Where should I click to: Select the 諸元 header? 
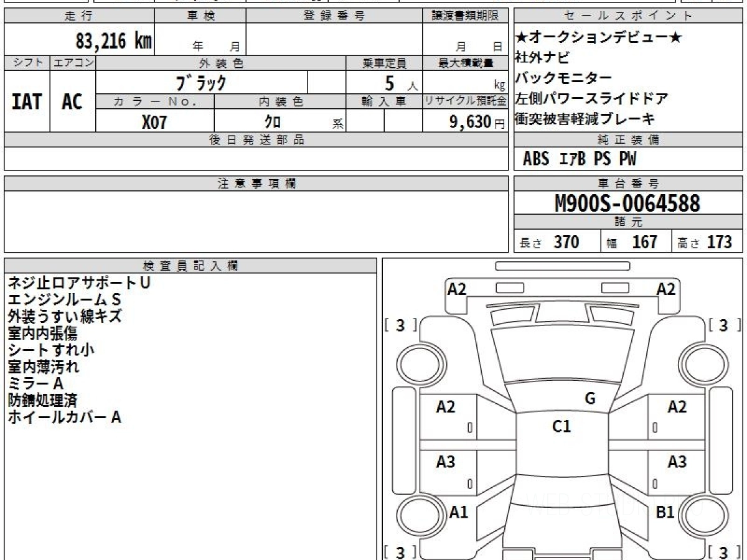[x=629, y=222]
